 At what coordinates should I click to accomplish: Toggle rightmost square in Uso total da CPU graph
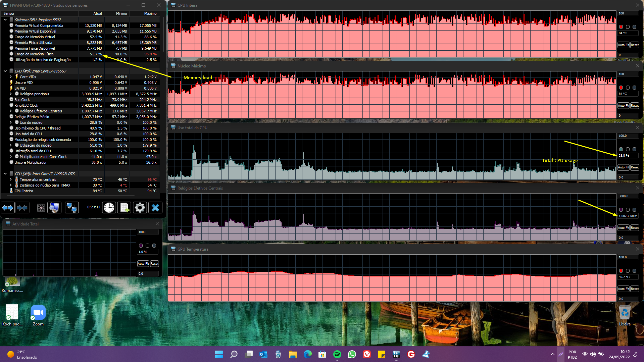coord(634,149)
